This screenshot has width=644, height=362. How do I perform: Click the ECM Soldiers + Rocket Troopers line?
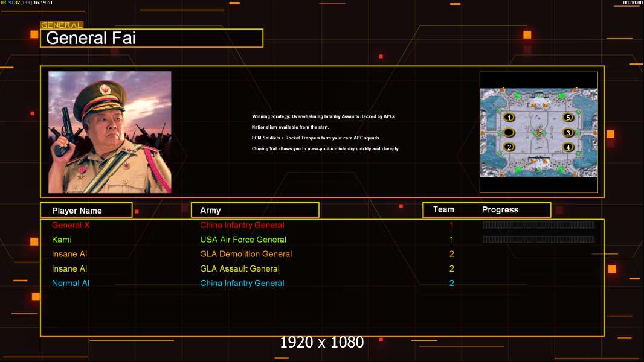pyautogui.click(x=316, y=138)
